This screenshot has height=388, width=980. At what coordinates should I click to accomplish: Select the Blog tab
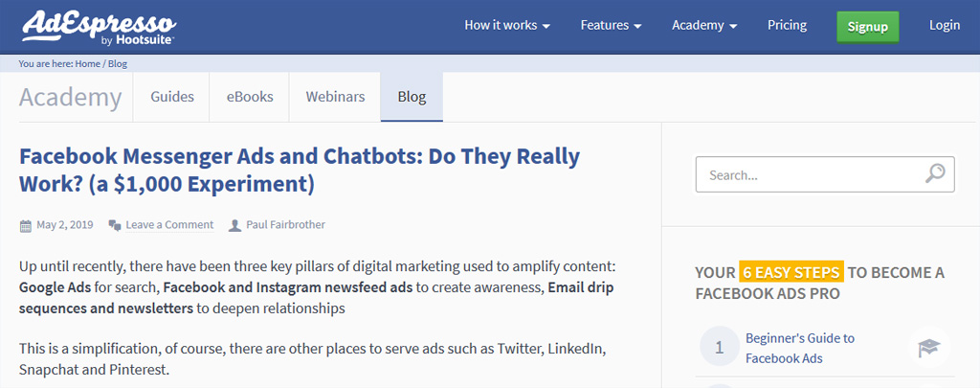click(412, 97)
